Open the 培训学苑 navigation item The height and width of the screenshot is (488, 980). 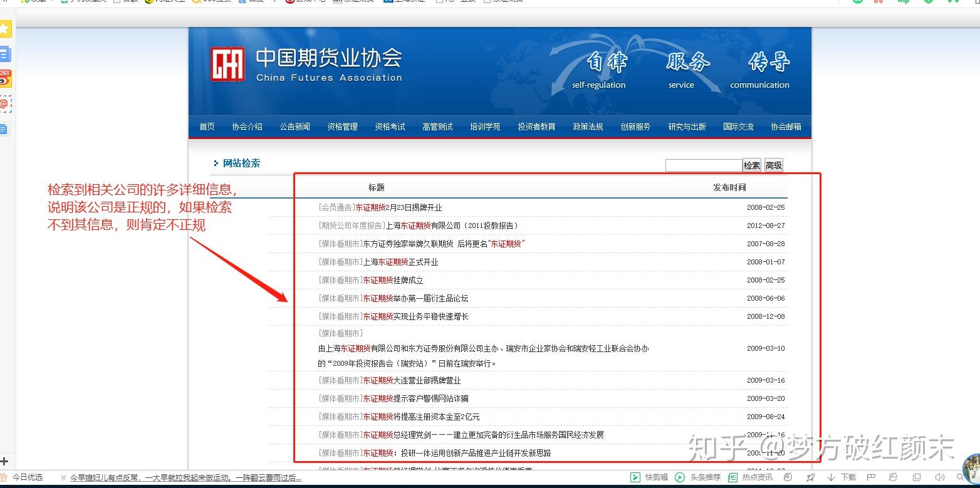click(x=485, y=127)
